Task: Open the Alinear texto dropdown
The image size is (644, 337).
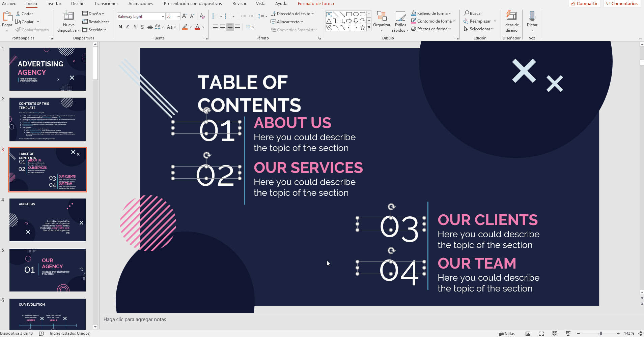Action: click(287, 22)
